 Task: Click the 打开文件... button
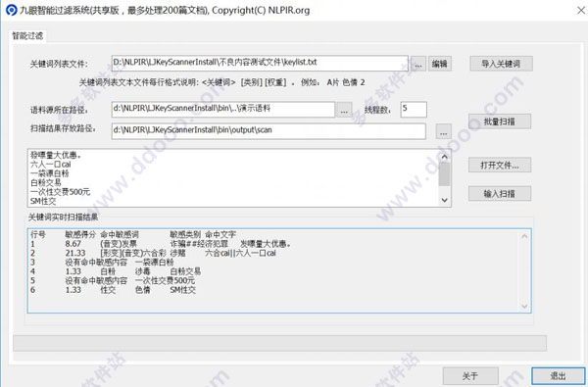(x=500, y=165)
